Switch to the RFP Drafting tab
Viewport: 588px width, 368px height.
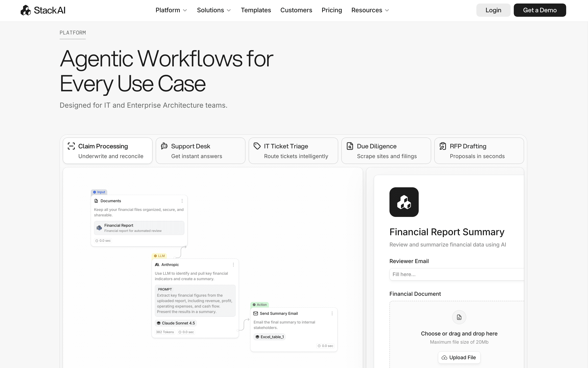479,151
